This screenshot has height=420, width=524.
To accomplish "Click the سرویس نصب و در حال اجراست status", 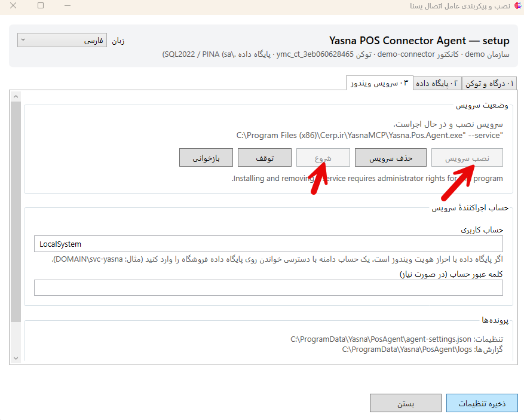I will 448,124.
